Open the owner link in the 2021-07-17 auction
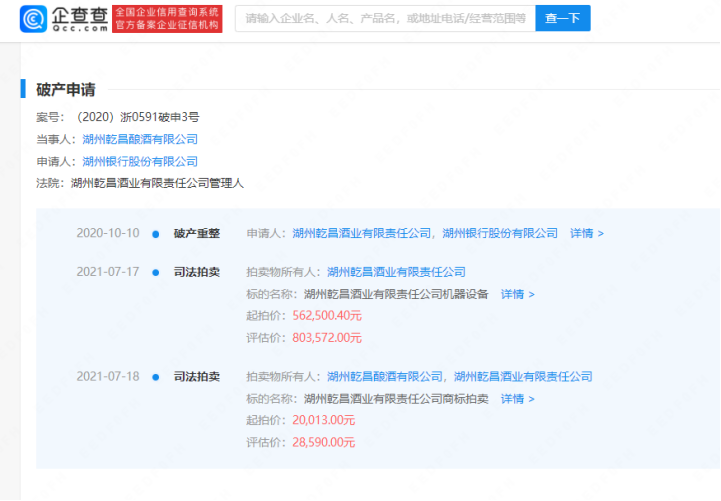Screen dimensions: 721x501 click(396, 272)
